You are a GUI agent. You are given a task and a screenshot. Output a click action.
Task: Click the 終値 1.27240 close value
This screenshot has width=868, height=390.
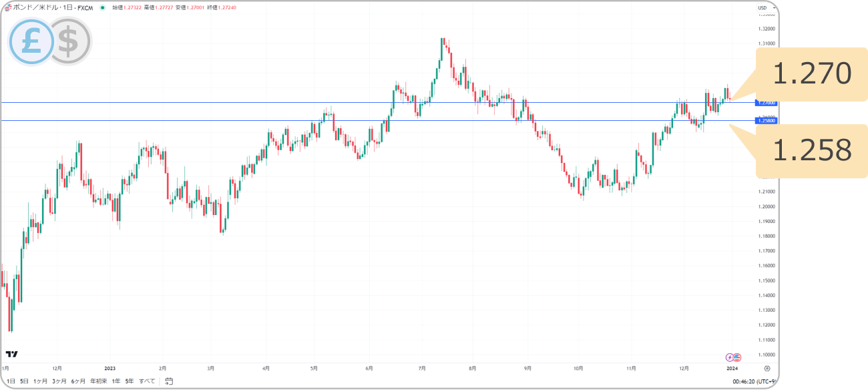click(222, 8)
